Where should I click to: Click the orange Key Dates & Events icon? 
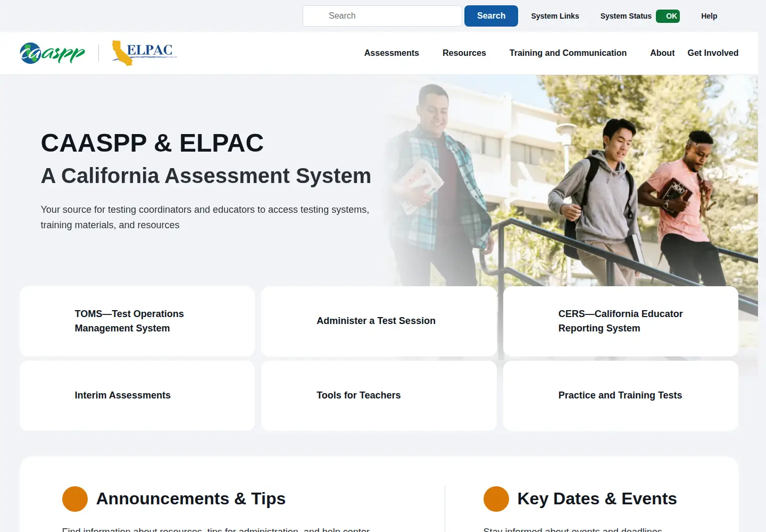[x=496, y=499]
